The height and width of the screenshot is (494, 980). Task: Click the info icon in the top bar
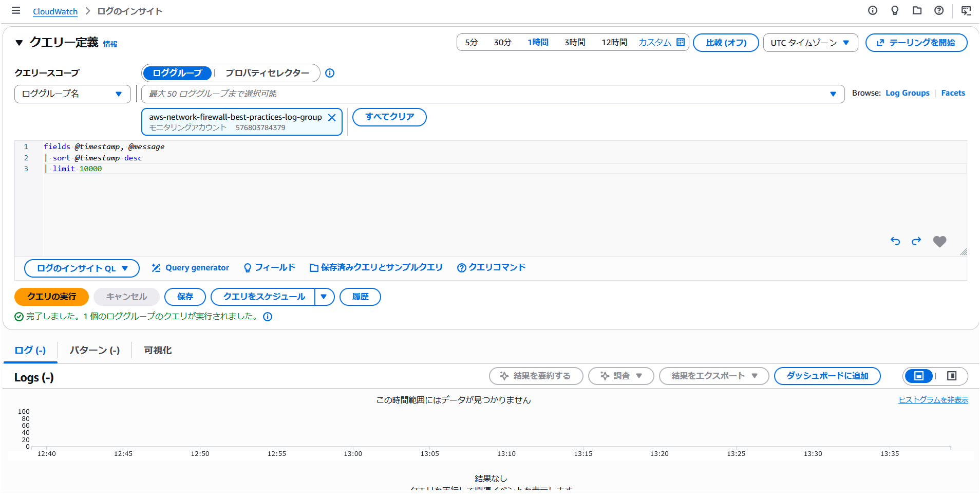872,10
